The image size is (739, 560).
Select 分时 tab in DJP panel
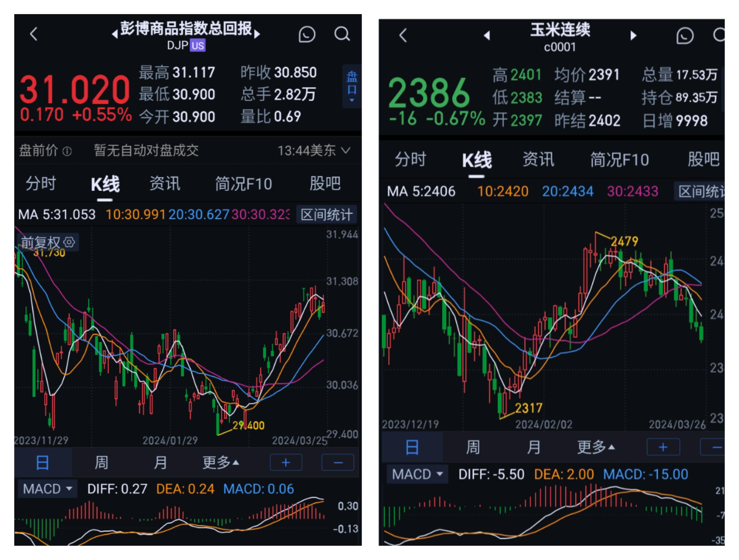coord(41,184)
